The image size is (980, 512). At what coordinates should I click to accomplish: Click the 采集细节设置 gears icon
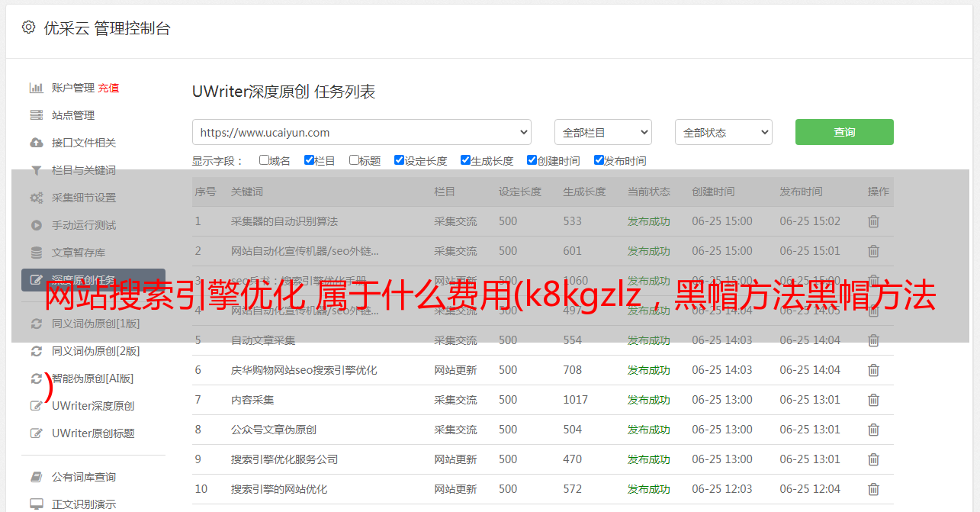pos(36,198)
